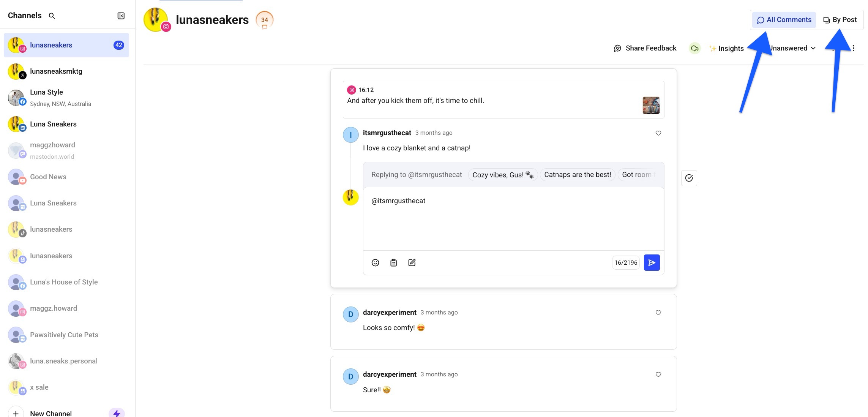The image size is (868, 417).
Task: Like the comment from itsmrgusthecat
Action: (658, 133)
